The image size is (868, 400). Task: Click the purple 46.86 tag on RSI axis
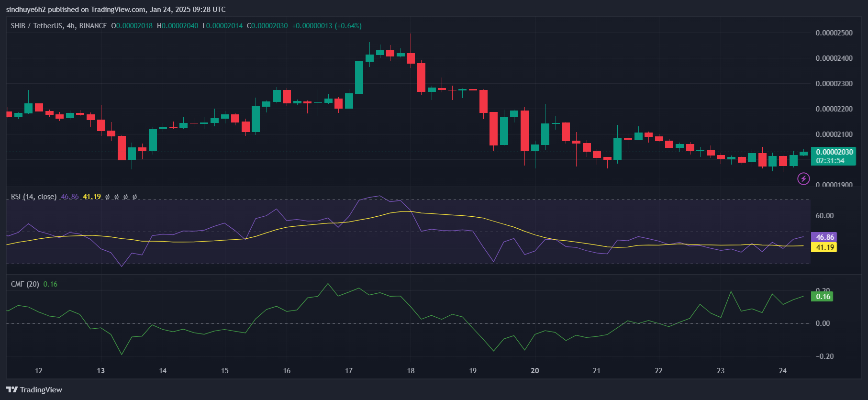coord(824,237)
